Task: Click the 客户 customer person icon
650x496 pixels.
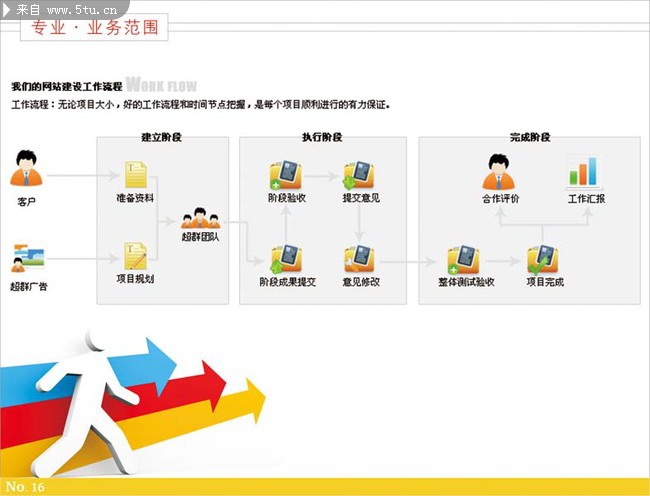Action: [27, 172]
